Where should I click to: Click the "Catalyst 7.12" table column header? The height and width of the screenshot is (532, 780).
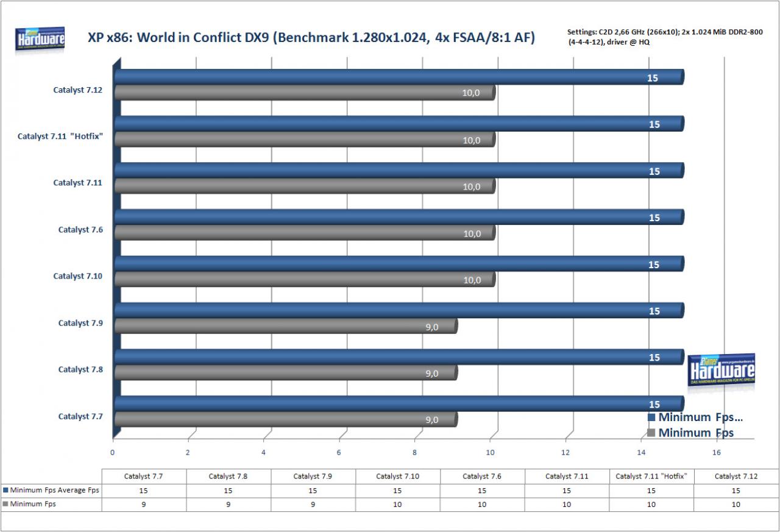tap(736, 477)
